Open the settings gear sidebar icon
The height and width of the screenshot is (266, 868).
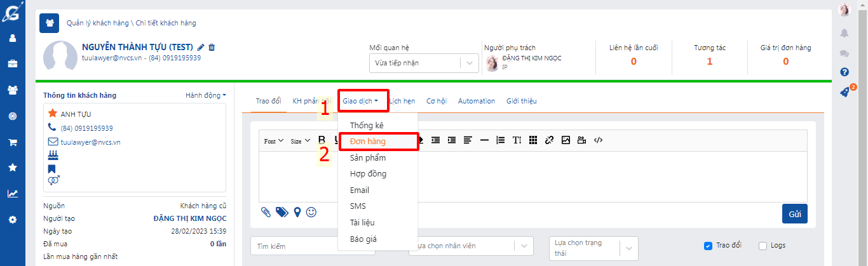point(12,220)
